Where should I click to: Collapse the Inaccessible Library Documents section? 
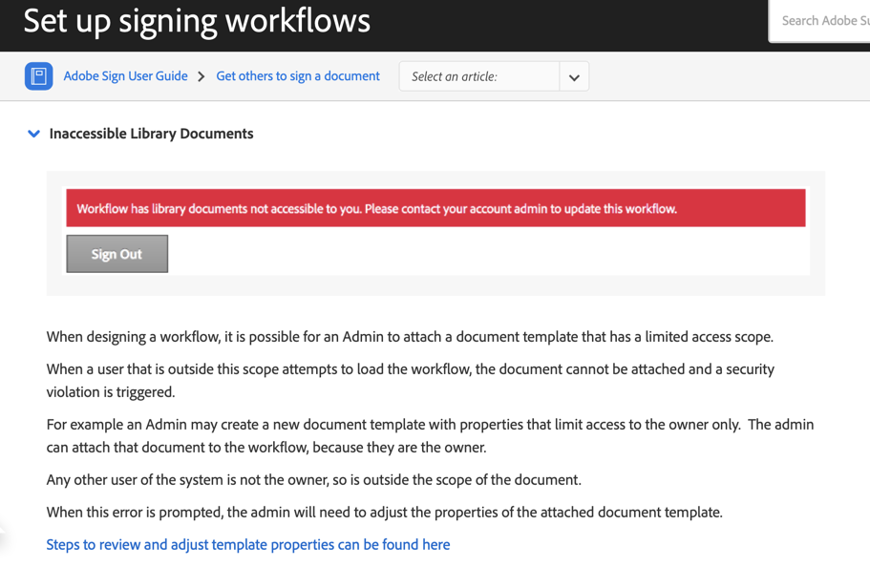pos(33,134)
